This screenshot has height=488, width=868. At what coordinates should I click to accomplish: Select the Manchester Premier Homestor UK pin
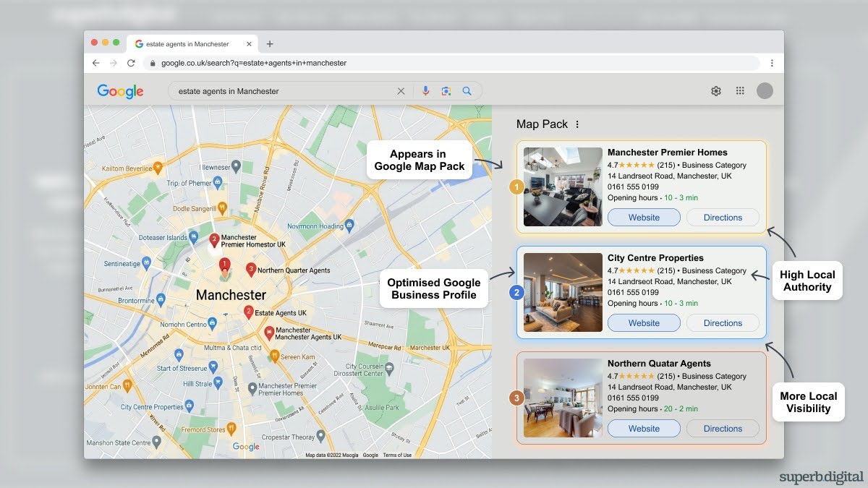pos(214,239)
